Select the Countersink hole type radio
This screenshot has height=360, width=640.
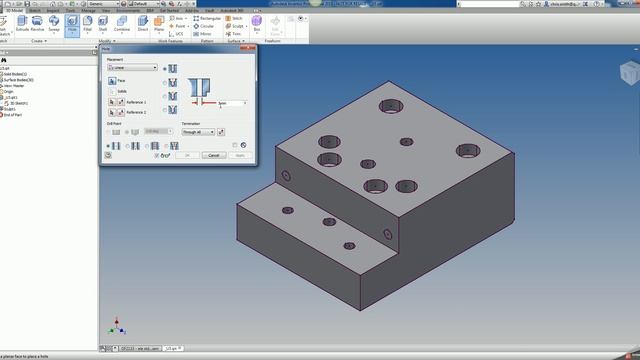pos(165,110)
